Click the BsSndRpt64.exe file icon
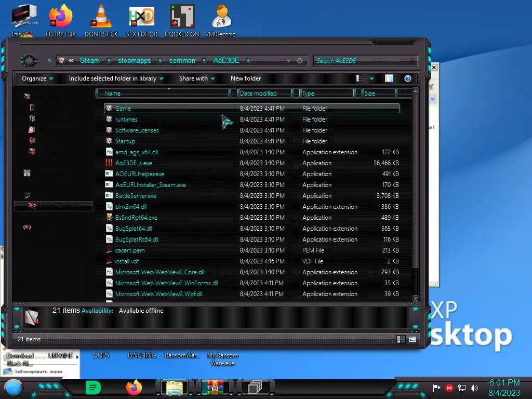532x399 pixels. tap(109, 218)
